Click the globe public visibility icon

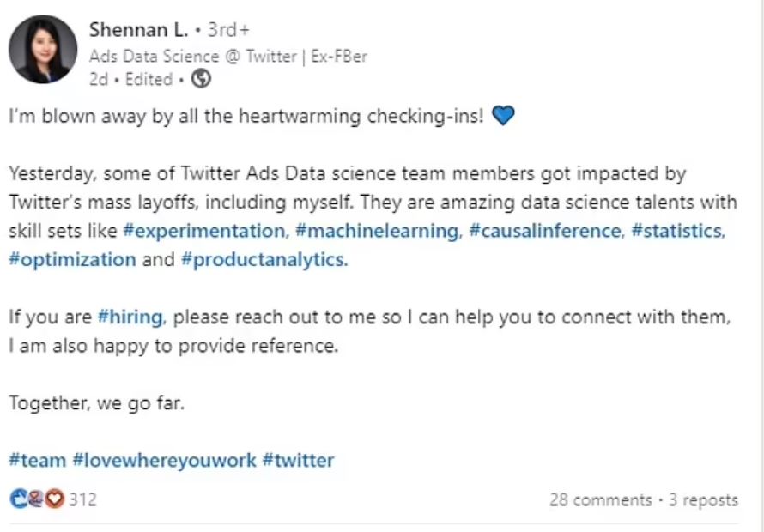201,78
